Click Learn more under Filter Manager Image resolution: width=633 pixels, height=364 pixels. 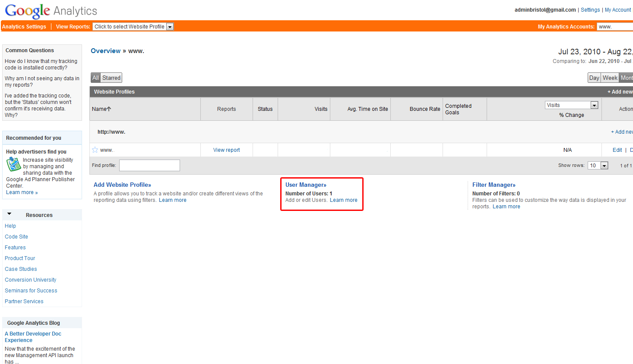click(x=506, y=207)
